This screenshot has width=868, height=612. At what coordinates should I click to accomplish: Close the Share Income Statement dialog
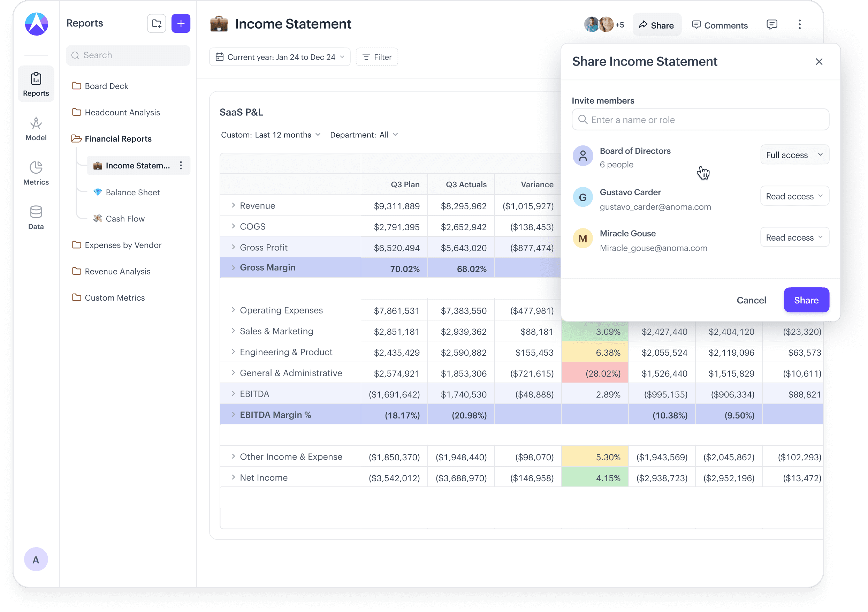[x=819, y=61]
